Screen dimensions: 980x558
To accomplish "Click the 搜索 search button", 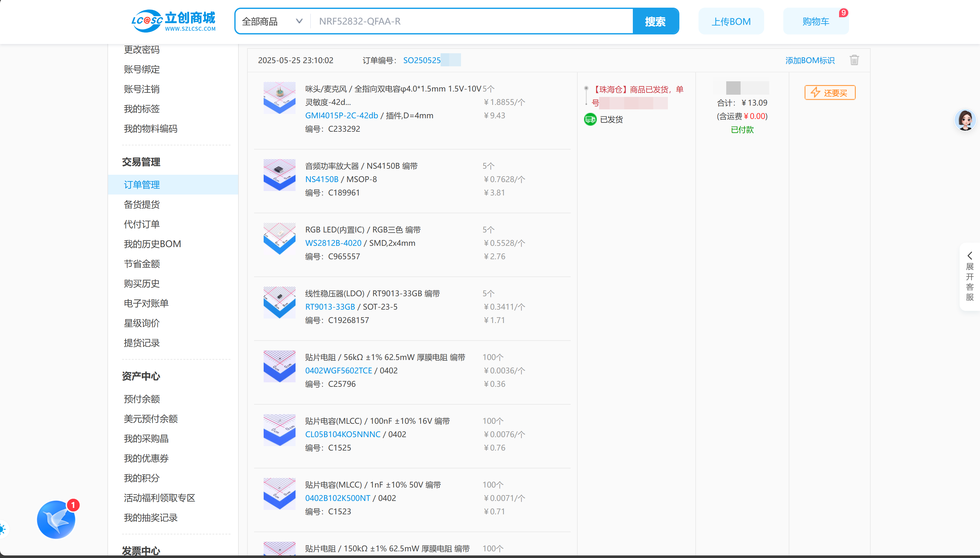I will pos(655,21).
